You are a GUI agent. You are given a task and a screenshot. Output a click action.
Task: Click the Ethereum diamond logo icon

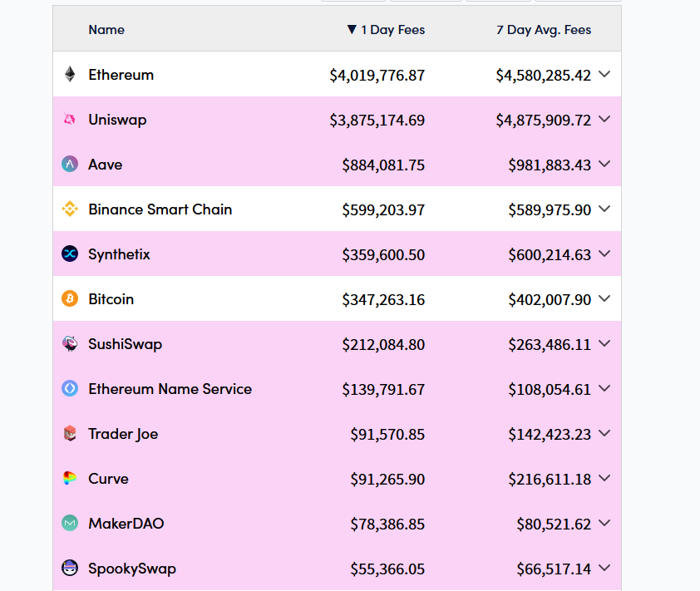[x=70, y=74]
